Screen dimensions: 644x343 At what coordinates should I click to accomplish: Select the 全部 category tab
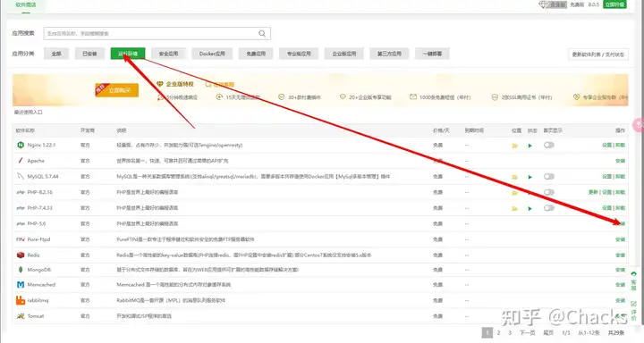point(56,54)
